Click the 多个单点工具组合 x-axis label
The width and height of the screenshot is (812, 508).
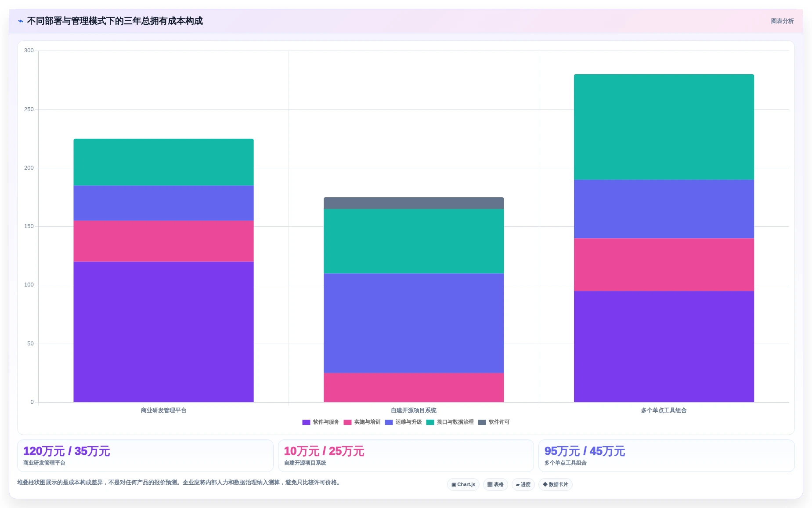(664, 410)
